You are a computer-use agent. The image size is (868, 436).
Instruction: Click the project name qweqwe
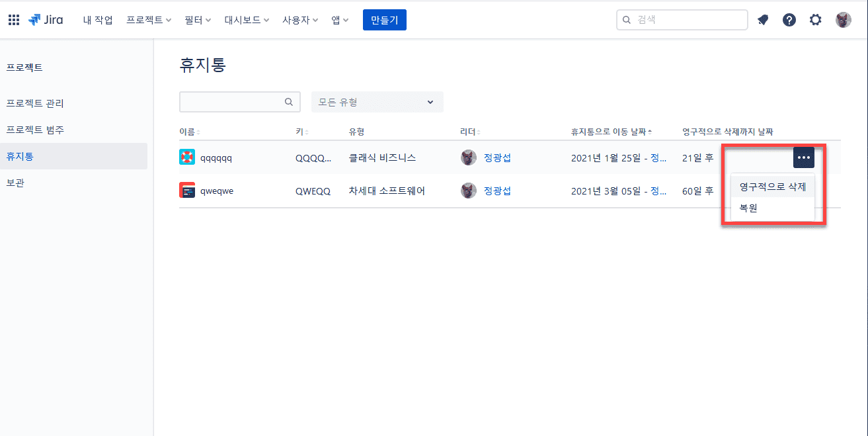[x=217, y=191]
